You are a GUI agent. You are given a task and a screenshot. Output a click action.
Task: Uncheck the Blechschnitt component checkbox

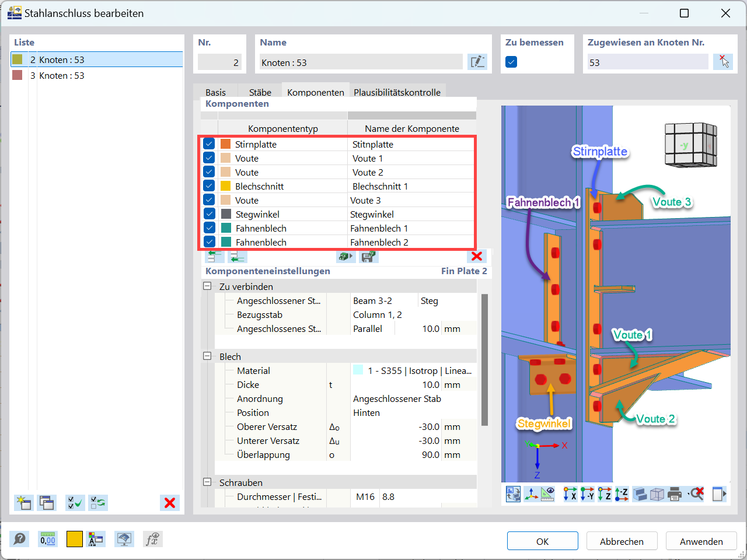coord(209,186)
